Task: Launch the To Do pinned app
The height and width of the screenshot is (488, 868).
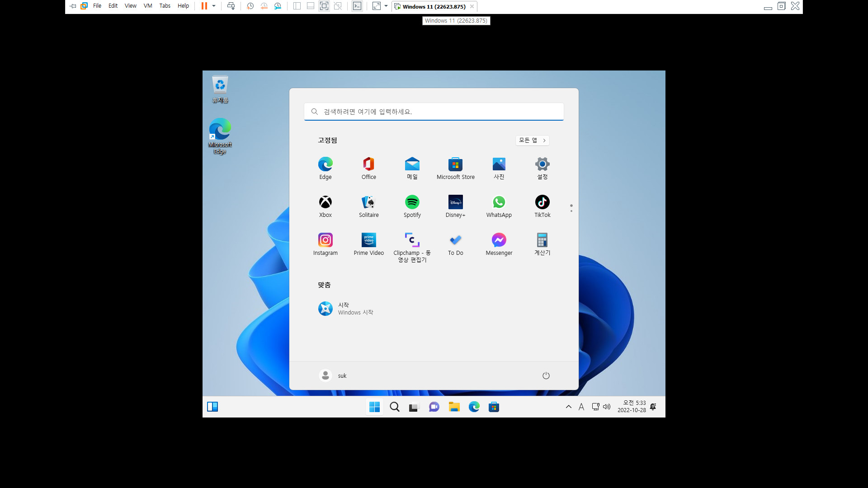Action: pyautogui.click(x=456, y=244)
